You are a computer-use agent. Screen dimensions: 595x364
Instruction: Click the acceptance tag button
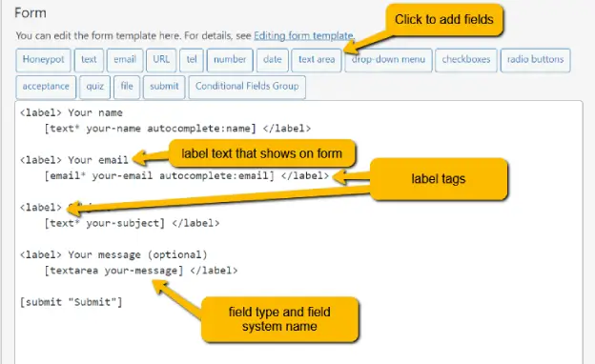(46, 87)
